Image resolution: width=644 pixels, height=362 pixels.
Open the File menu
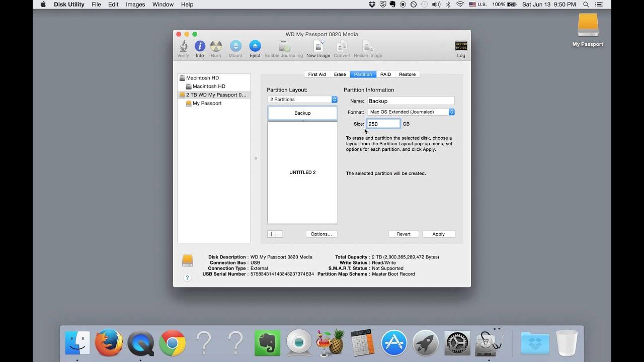(x=96, y=5)
